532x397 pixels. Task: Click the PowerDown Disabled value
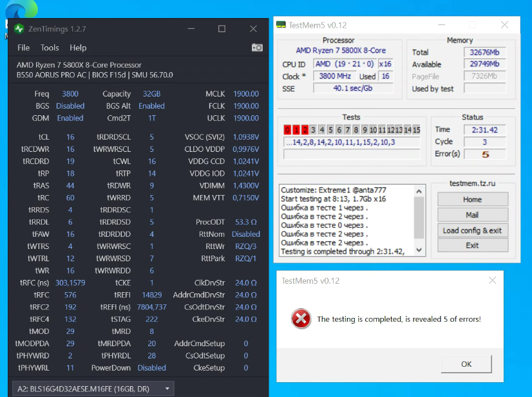coord(151,368)
